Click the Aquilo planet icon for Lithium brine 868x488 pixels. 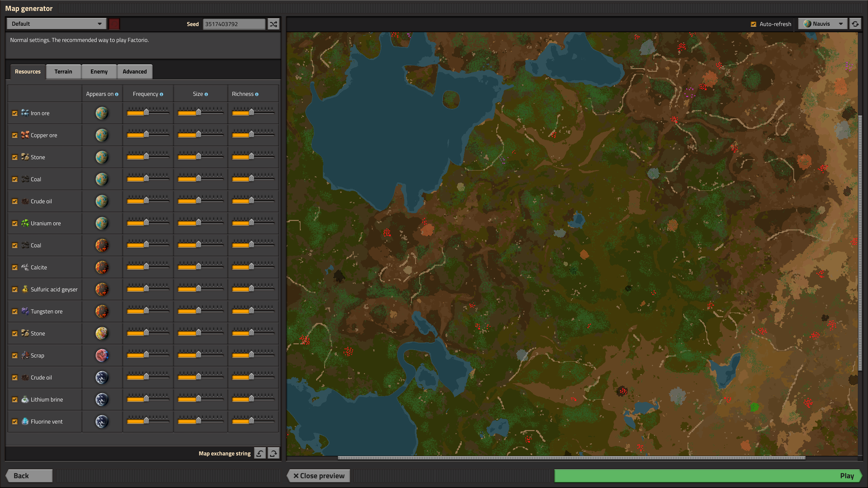click(x=102, y=400)
